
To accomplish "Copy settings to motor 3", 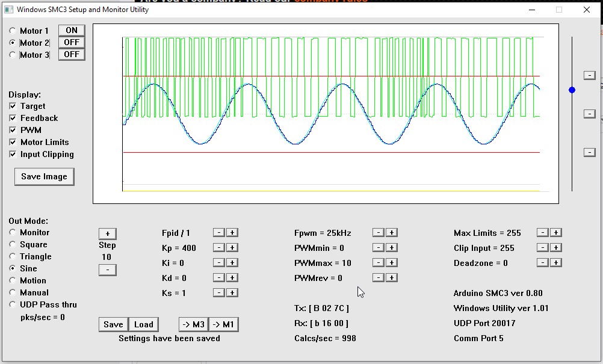I will click(x=193, y=324).
